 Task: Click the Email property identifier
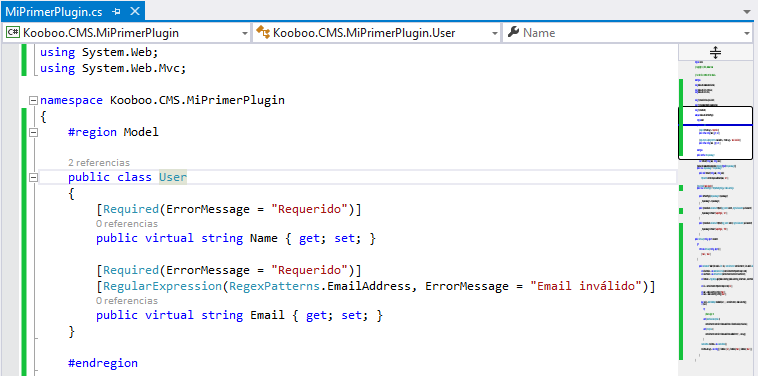tap(267, 315)
